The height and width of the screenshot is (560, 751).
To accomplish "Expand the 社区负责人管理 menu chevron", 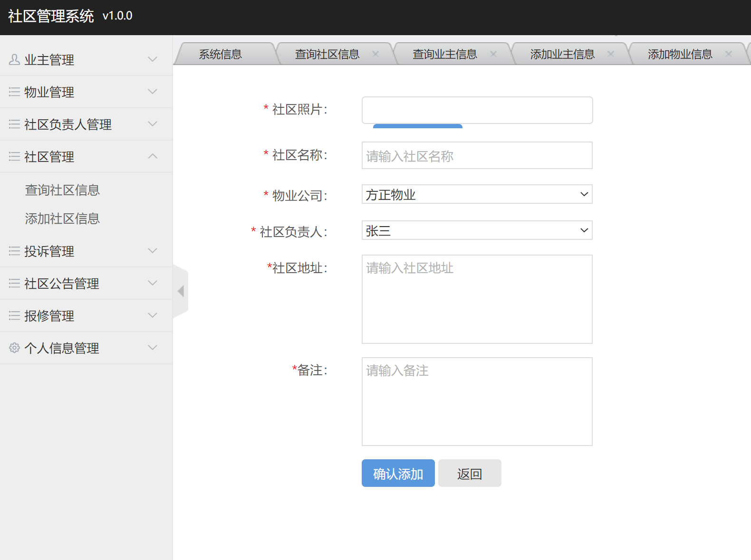I will 153,124.
